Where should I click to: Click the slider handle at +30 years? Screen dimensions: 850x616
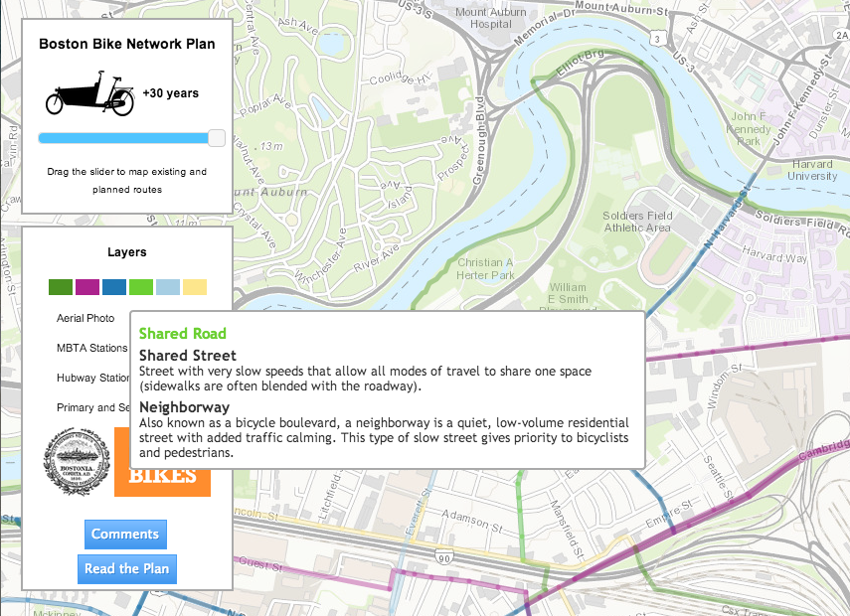[217, 138]
